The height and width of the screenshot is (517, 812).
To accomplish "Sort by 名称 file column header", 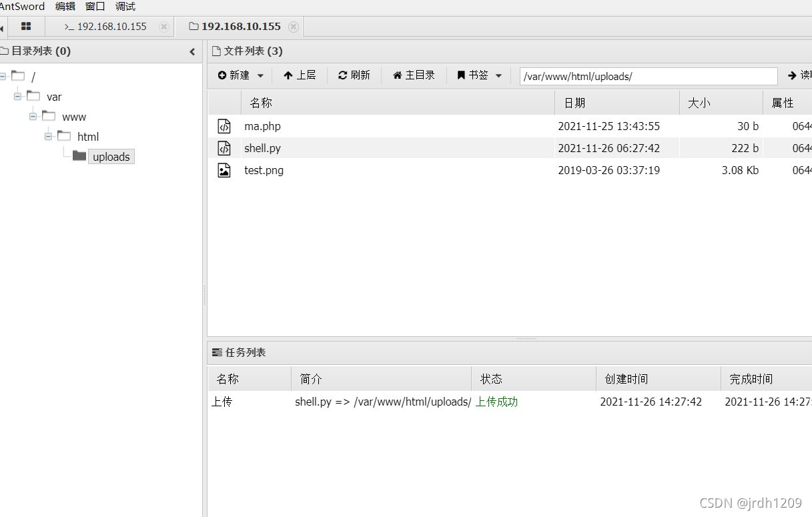I will [x=398, y=103].
